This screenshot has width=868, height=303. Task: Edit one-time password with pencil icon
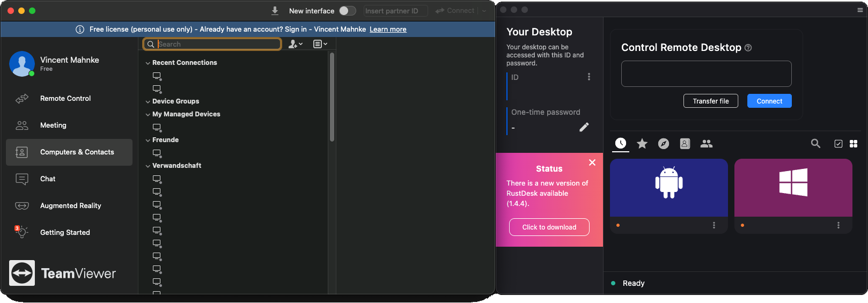(x=584, y=127)
